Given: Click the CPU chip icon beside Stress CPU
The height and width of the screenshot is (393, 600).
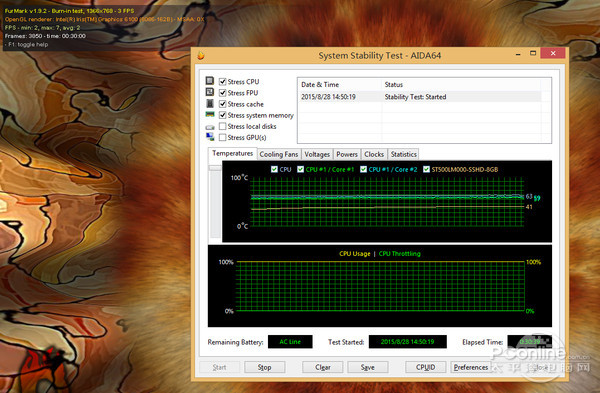Looking at the screenshot, I should point(210,81).
